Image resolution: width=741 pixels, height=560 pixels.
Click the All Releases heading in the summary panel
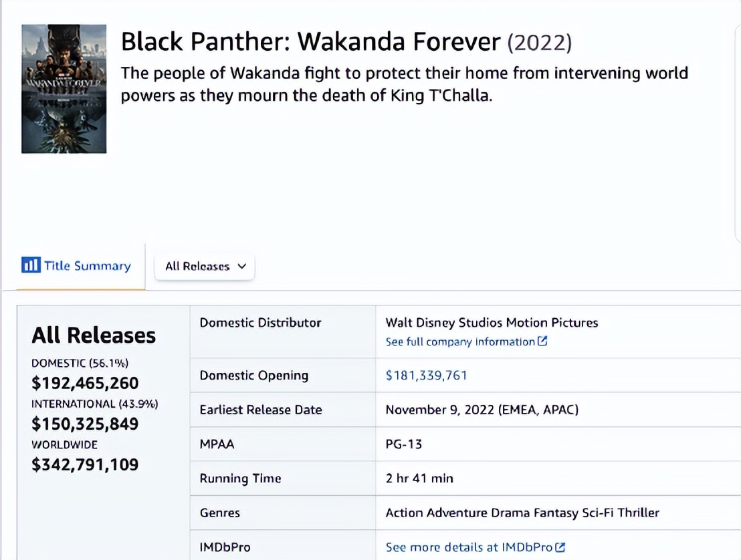coord(94,335)
